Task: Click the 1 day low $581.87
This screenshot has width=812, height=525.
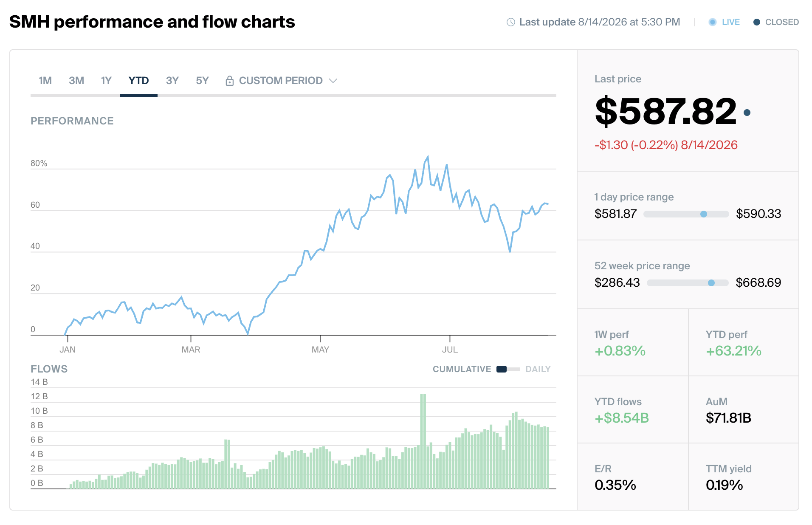Action: coord(615,214)
